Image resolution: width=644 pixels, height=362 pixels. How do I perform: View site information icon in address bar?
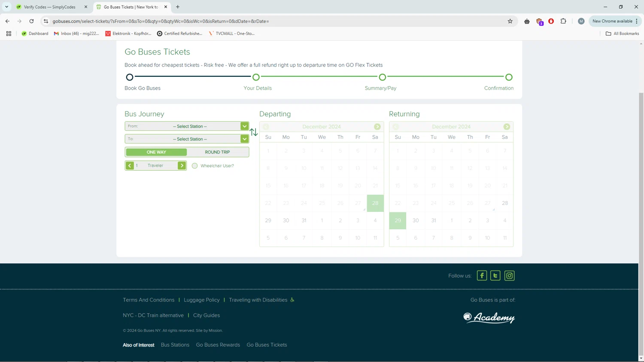point(46,21)
